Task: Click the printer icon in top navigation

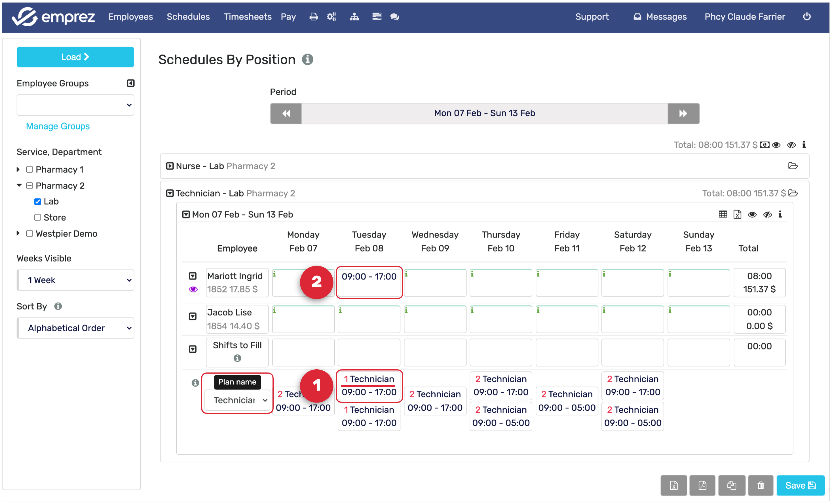Action: coord(313,16)
